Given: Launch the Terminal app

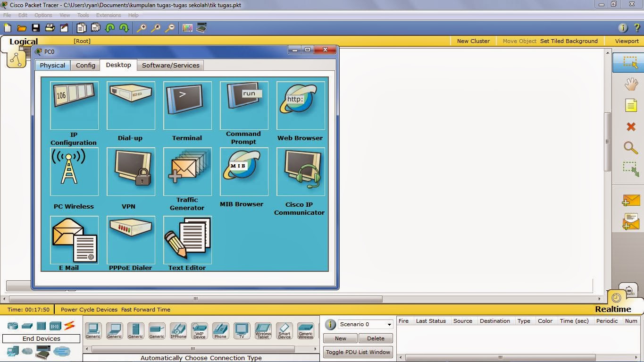Looking at the screenshot, I should (x=187, y=105).
